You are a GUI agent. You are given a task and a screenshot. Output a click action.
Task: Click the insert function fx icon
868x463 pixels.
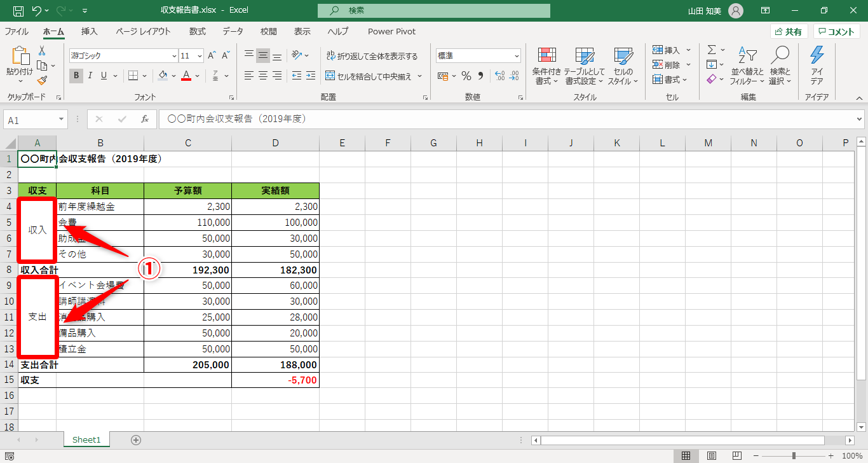coord(145,119)
